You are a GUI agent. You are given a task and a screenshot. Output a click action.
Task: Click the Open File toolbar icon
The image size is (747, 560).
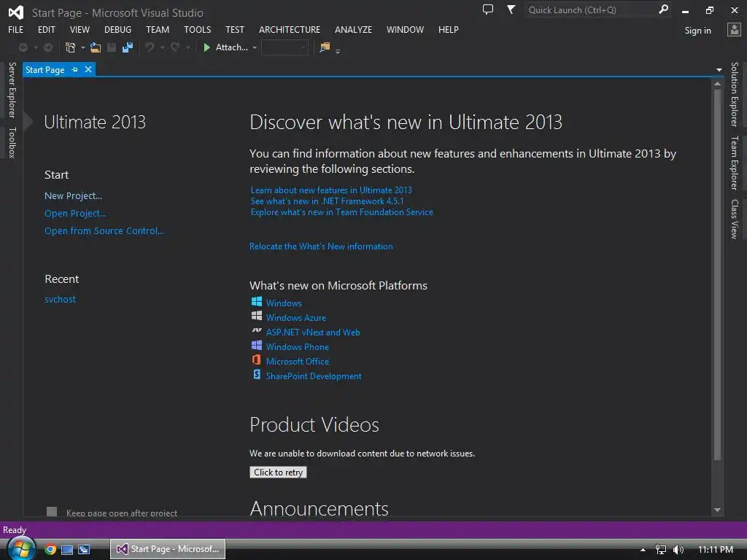(x=96, y=47)
